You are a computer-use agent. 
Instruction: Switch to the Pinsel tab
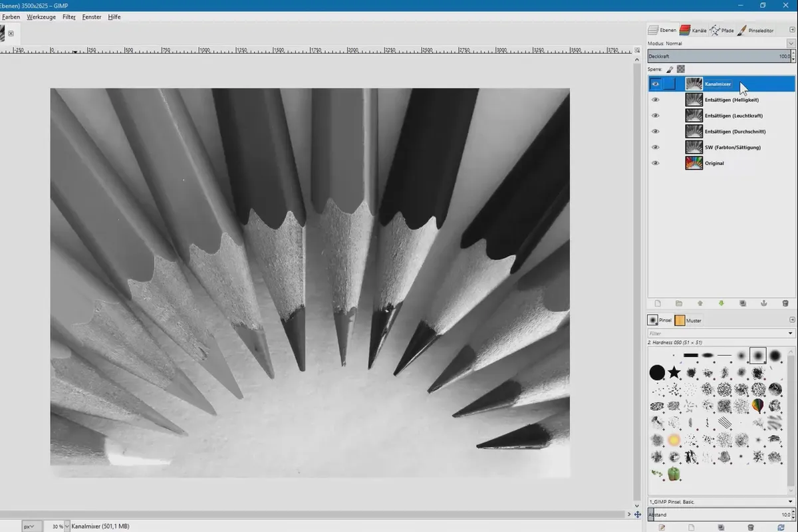click(660, 320)
